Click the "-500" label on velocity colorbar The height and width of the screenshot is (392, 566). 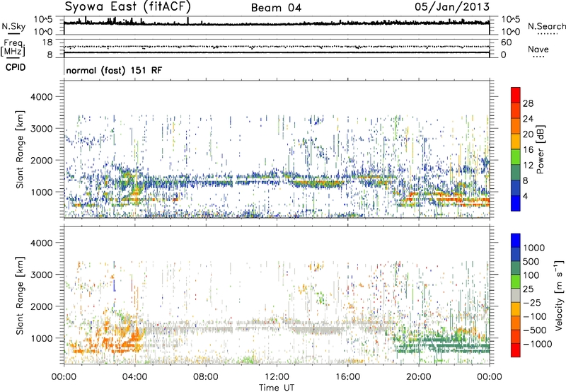[535, 330]
